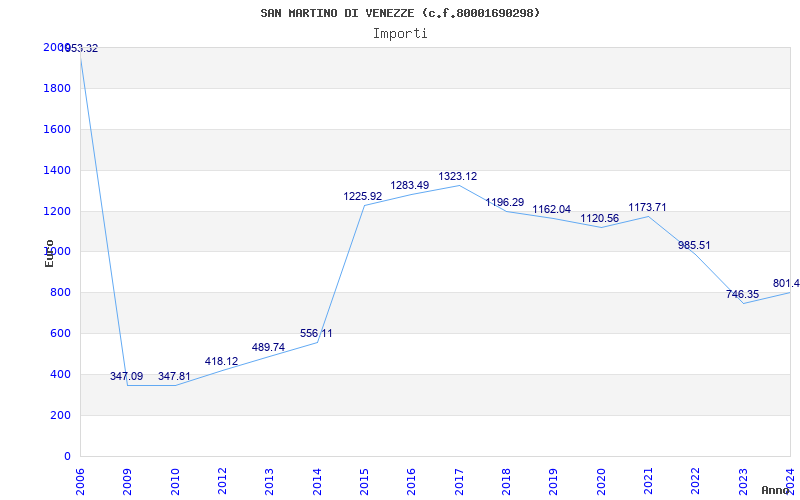Image resolution: width=800 pixels, height=500 pixels.
Task: Click x-axis year 2012
Action: pyautogui.click(x=222, y=481)
